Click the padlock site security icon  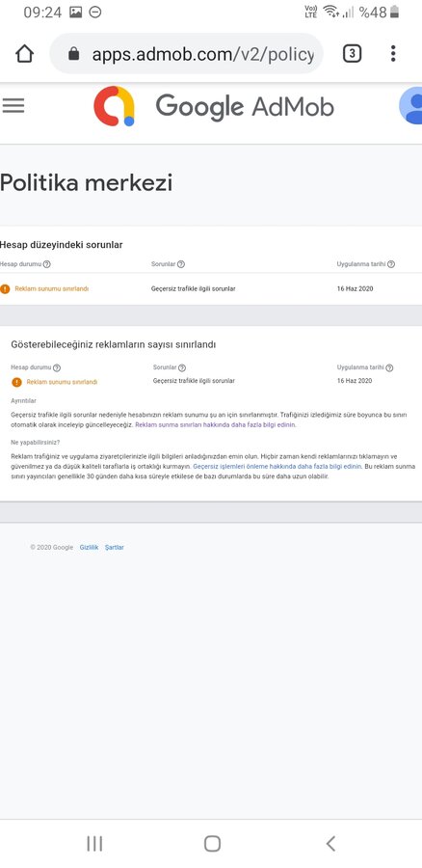pos(73,54)
